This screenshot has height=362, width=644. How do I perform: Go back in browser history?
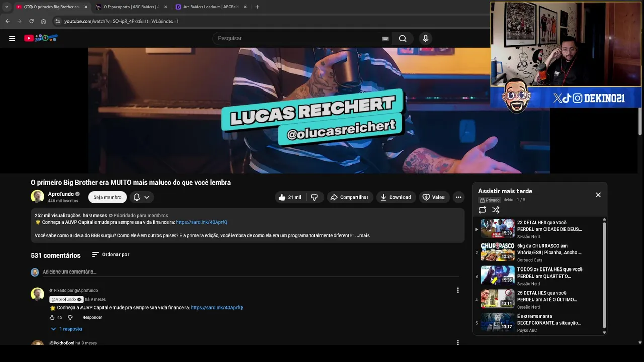pyautogui.click(x=7, y=21)
